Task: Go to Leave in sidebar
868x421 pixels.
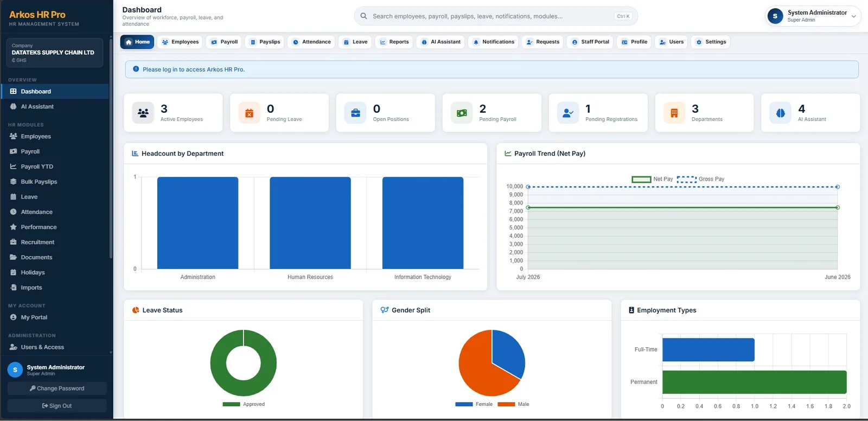Action: pos(55,197)
